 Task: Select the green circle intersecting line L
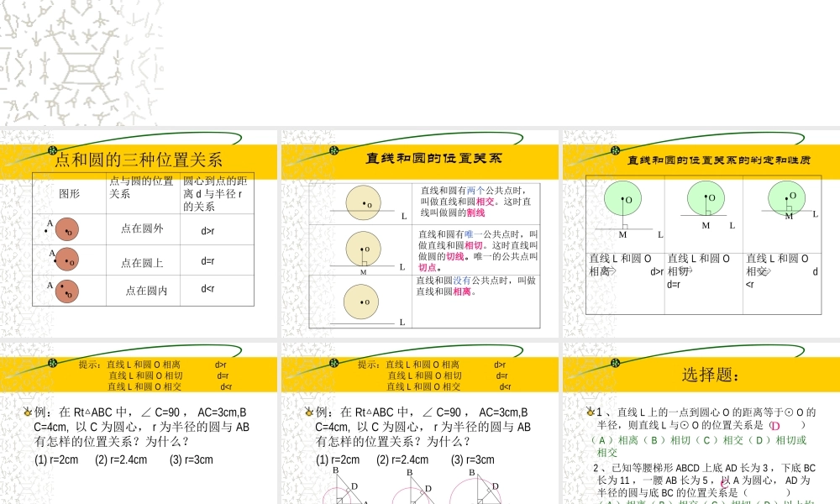click(786, 197)
